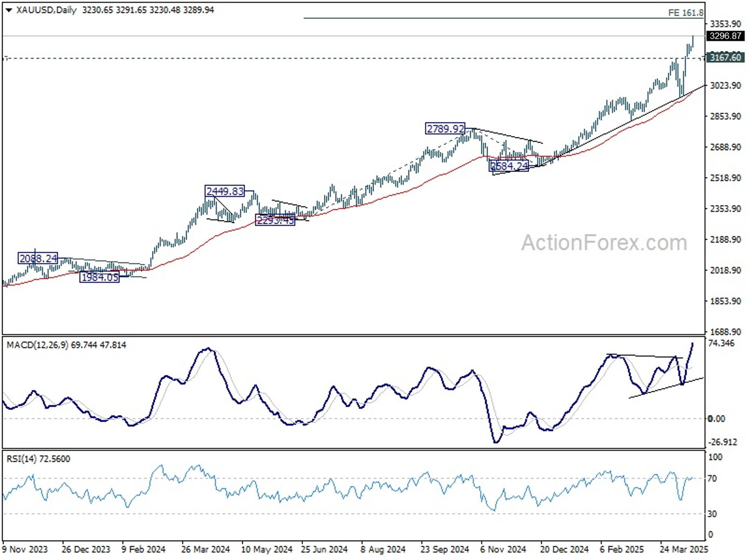Select the XAUUSD,Daily chart title
The width and height of the screenshot is (752, 560).
(46, 10)
